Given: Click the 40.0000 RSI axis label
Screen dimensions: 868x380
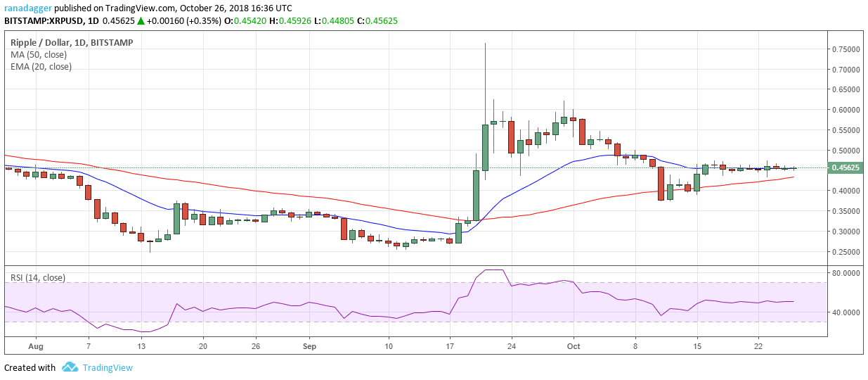Looking at the screenshot, I should coord(847,312).
